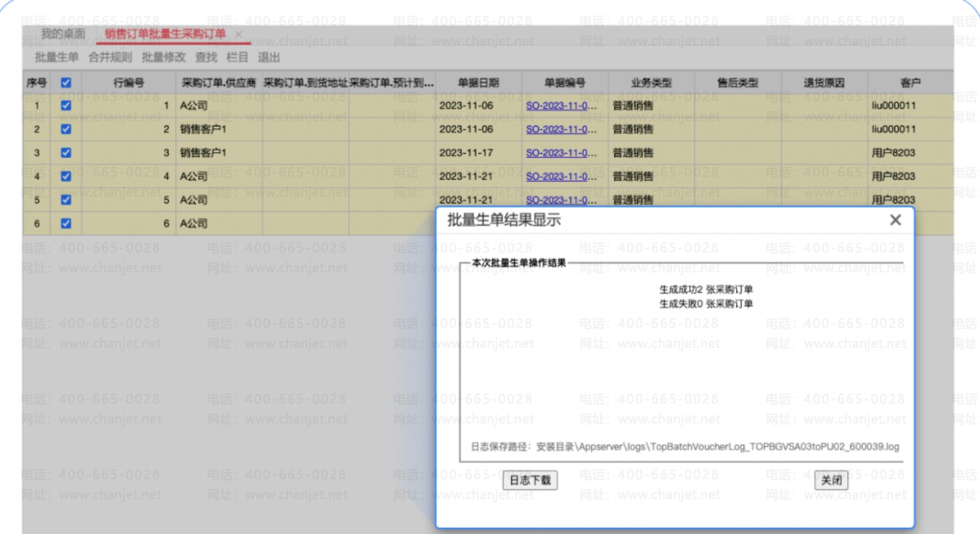Click 批量修改 toolbar item
This screenshot has width=980, height=534.
coord(164,57)
